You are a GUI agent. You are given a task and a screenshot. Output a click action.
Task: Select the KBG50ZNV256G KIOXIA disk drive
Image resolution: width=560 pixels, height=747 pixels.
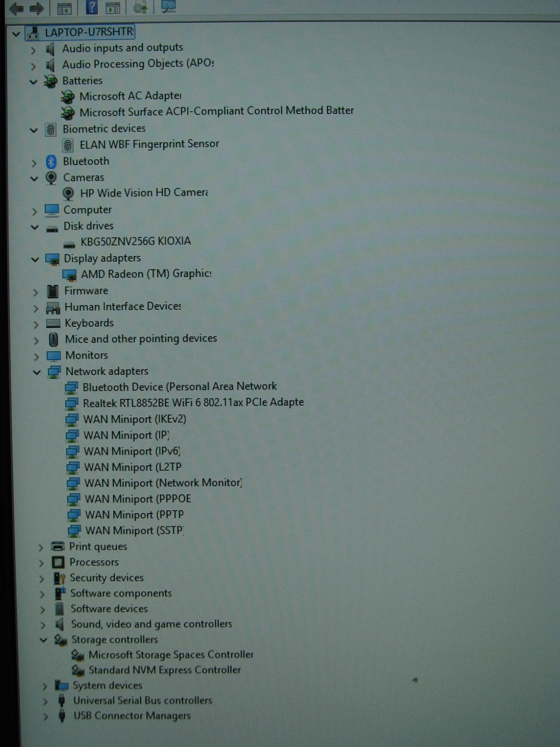tap(135, 241)
